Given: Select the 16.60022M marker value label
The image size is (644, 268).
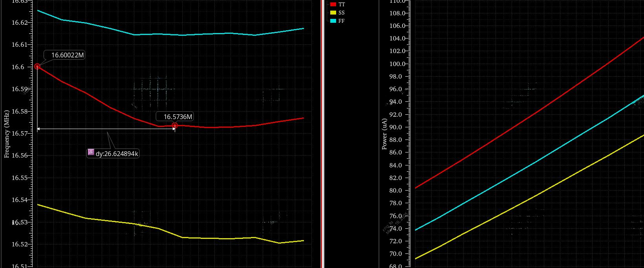Looking at the screenshot, I should tap(68, 55).
